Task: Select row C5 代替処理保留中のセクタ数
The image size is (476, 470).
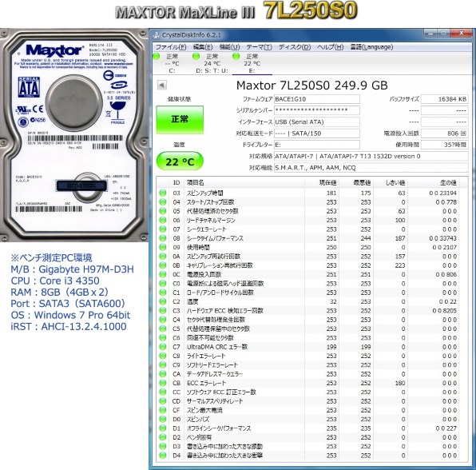Action: click(x=307, y=329)
